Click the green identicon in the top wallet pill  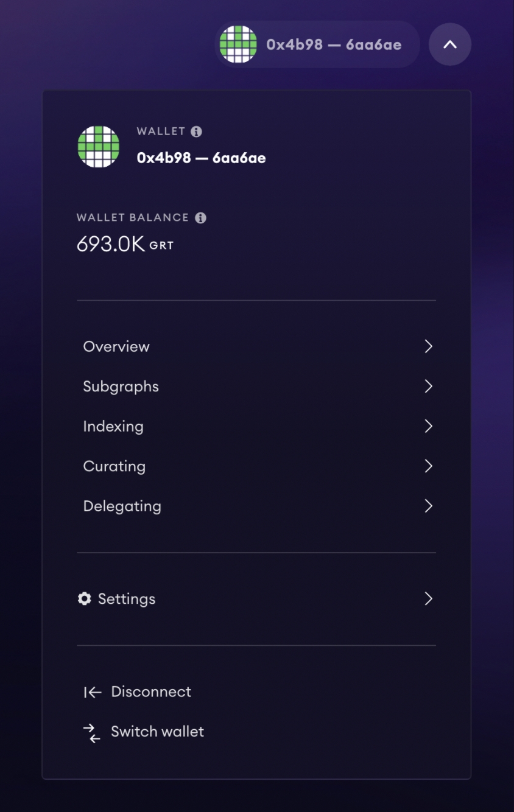coord(239,44)
